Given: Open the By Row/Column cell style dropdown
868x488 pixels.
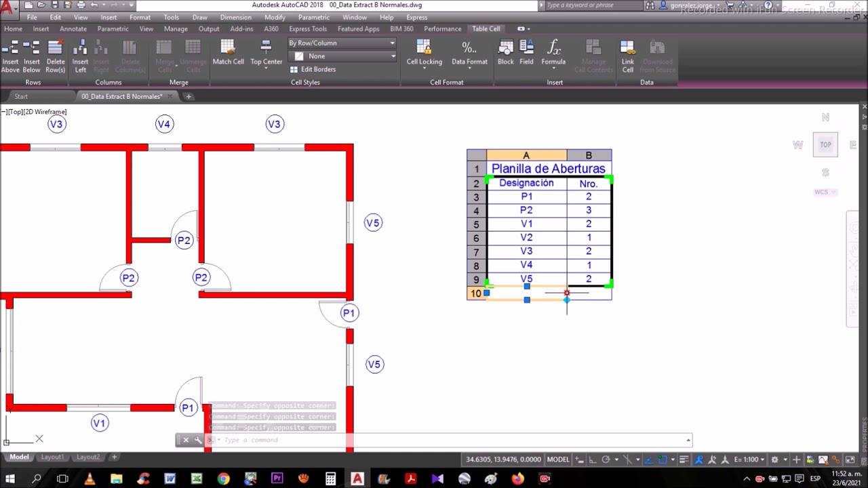Looking at the screenshot, I should click(342, 43).
